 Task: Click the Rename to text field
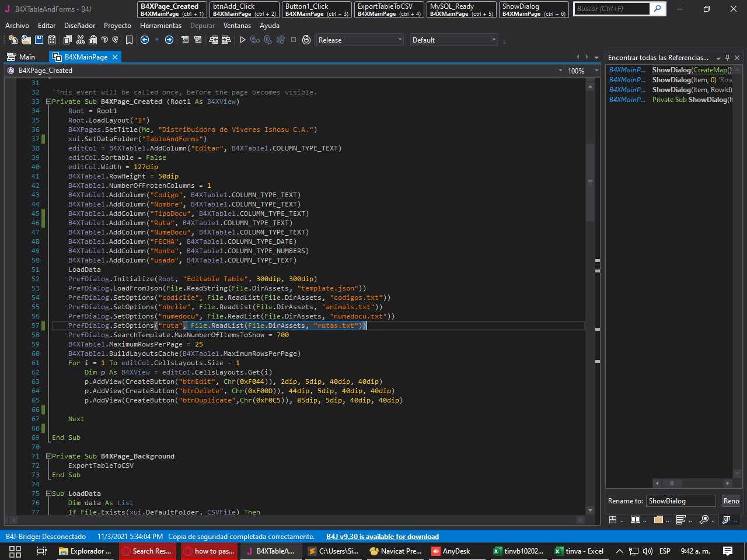pyautogui.click(x=680, y=501)
